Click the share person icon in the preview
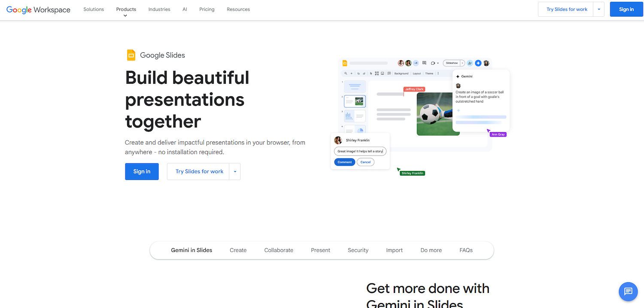The width and height of the screenshot is (644, 308). [x=470, y=63]
